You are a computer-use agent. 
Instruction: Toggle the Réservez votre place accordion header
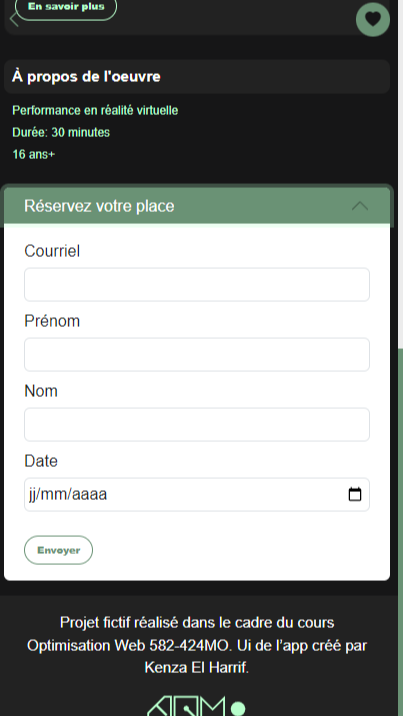coord(197,206)
